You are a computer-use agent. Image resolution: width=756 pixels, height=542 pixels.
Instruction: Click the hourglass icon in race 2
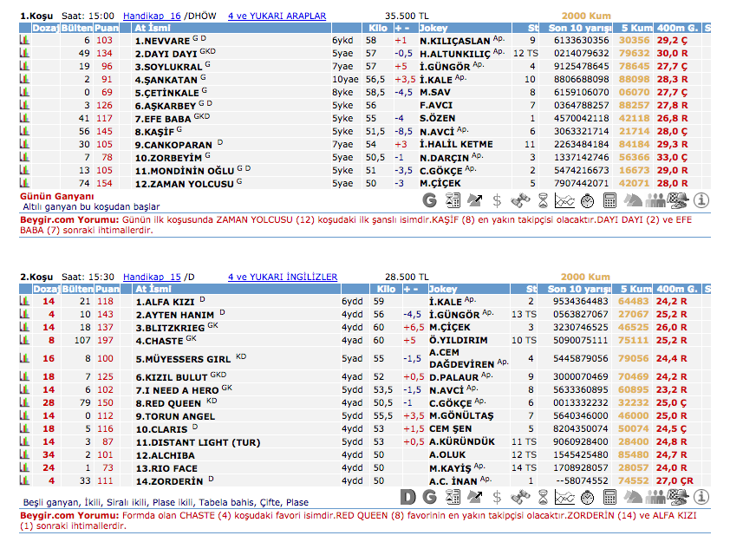point(543,497)
